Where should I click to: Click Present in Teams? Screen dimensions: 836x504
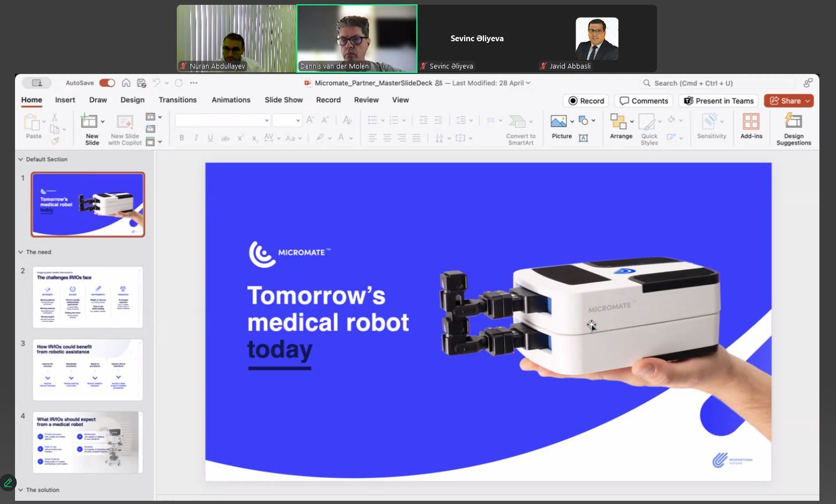pyautogui.click(x=719, y=101)
